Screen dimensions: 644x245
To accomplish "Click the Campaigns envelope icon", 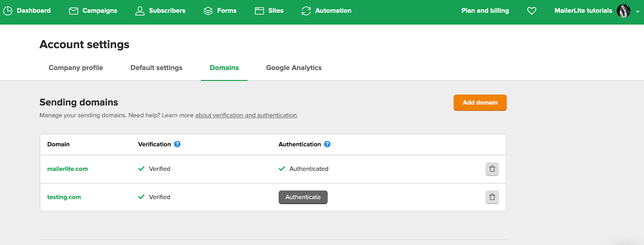I will pos(74,11).
